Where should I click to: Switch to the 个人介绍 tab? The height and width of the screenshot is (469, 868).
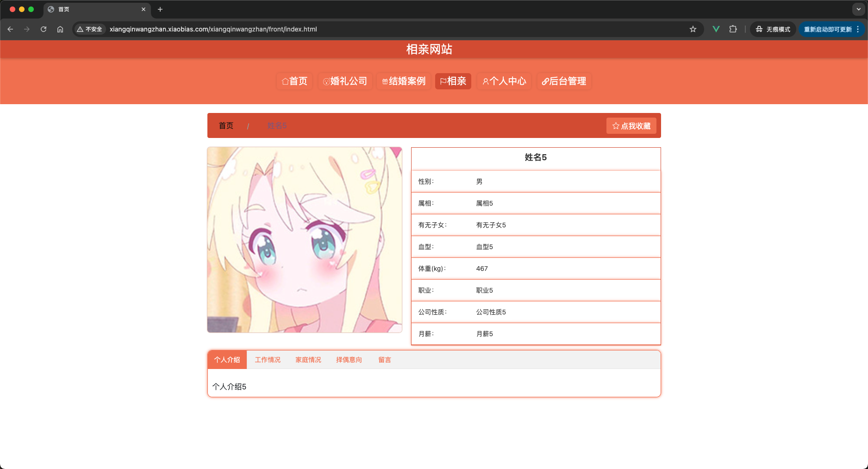point(227,360)
